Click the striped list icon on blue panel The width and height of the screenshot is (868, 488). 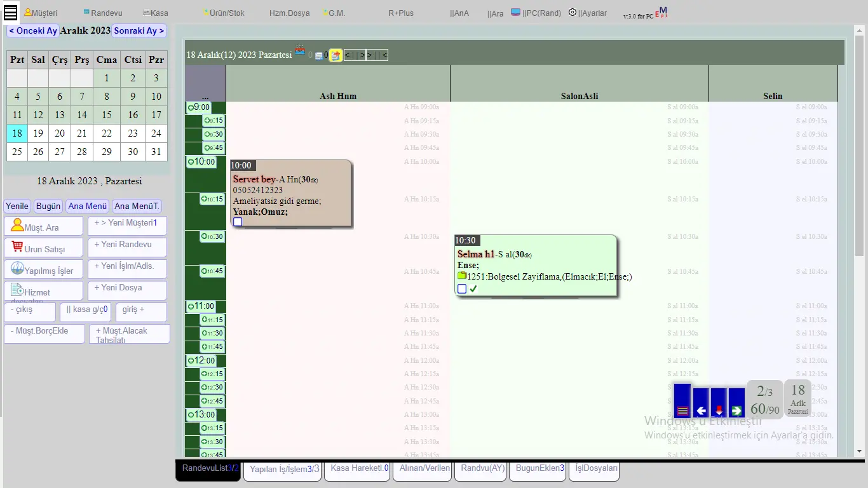[x=682, y=410]
